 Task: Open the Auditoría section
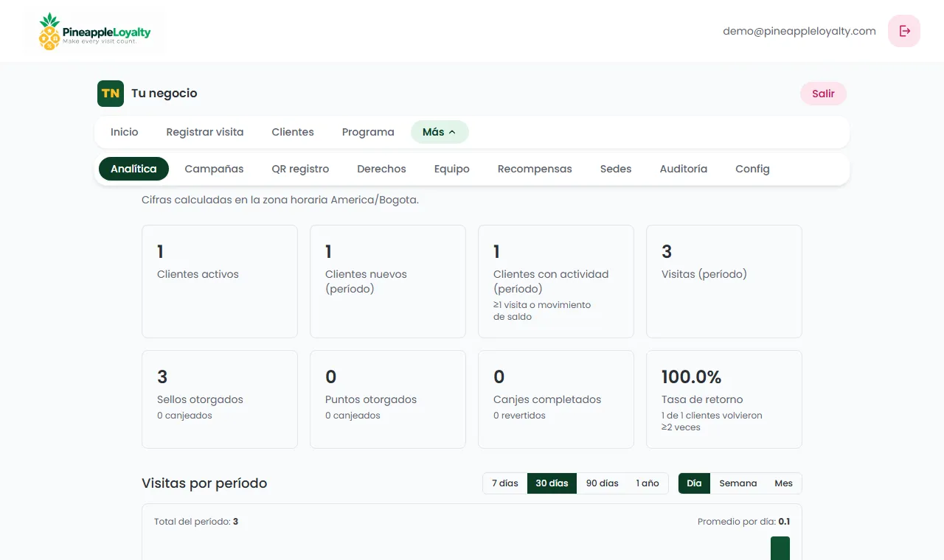684,169
